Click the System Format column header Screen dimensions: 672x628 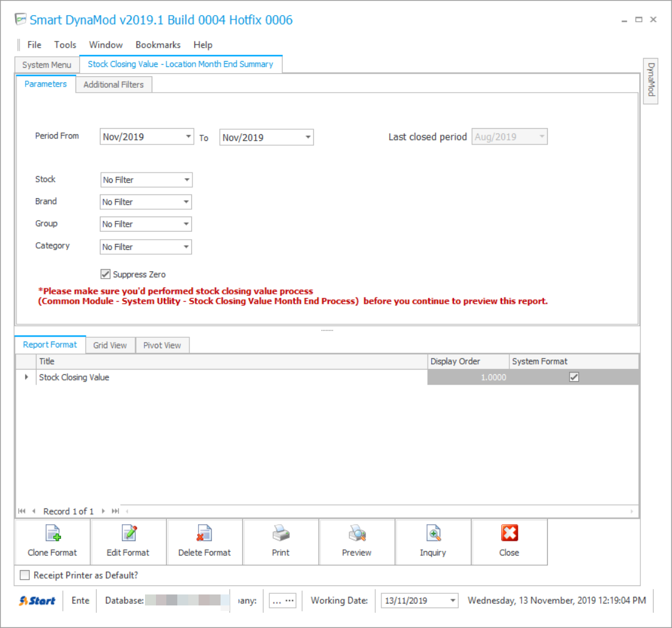click(x=574, y=362)
